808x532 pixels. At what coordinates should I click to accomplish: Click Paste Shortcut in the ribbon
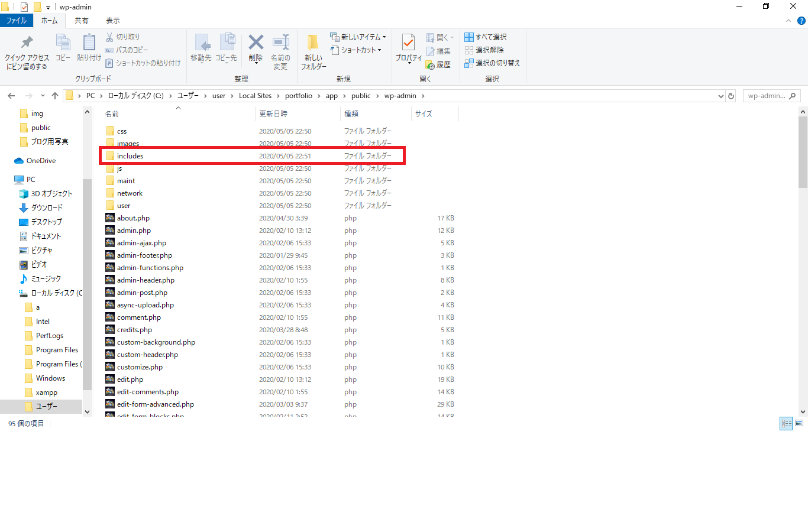tap(143, 63)
